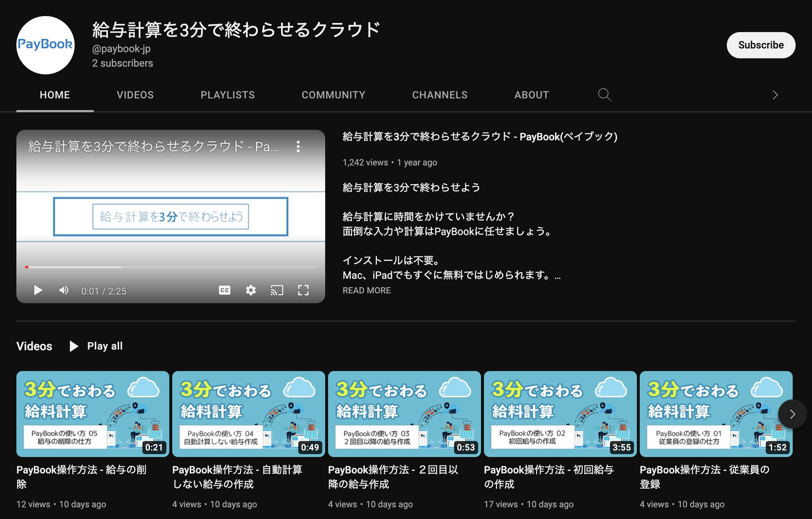Viewport: 812px width, 519px height.
Task: Click the Play all triangle icon
Action: point(74,346)
